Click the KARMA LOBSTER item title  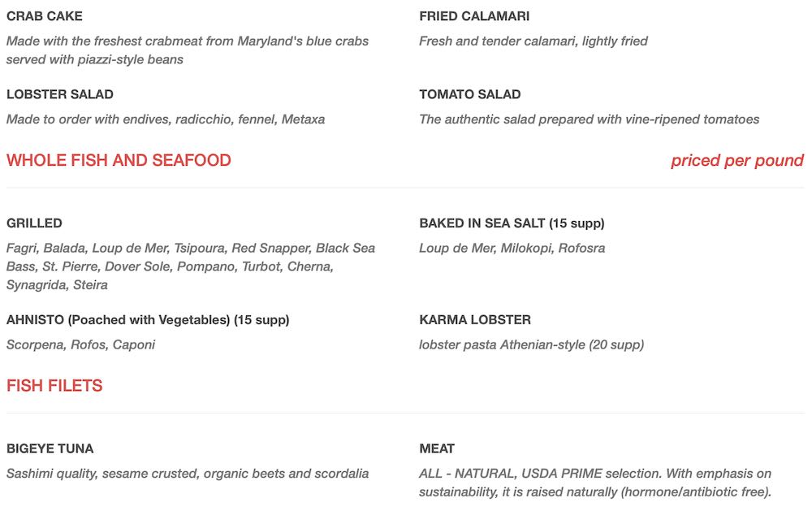tap(475, 320)
